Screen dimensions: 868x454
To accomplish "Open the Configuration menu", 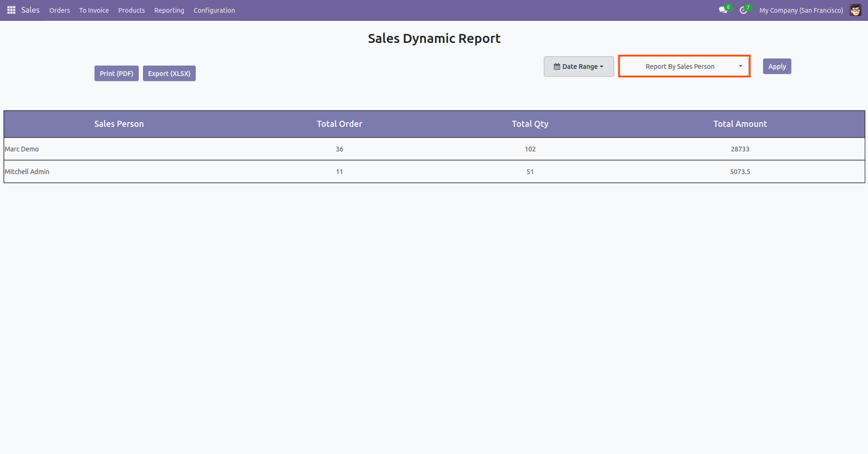I will (214, 10).
